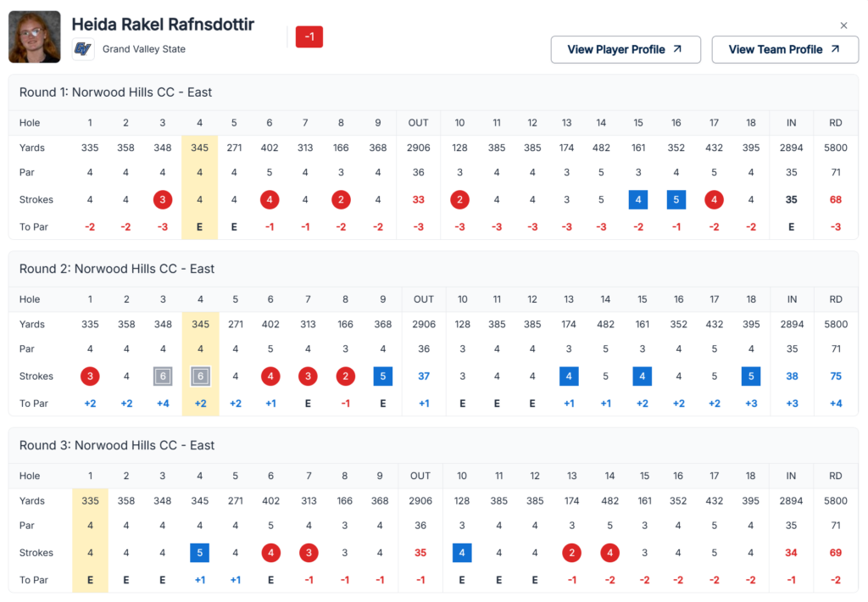The image size is (868, 602).
Task: Click Round 2 total score of 75
Action: (x=836, y=376)
